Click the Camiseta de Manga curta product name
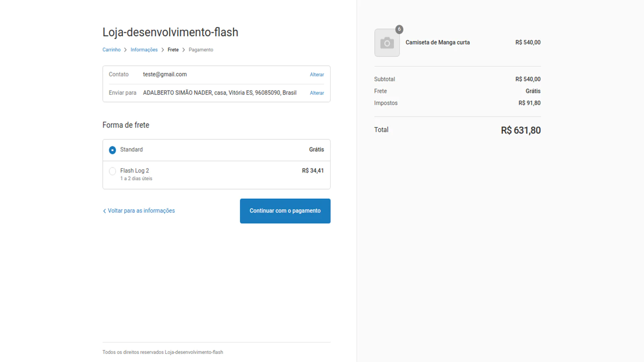The width and height of the screenshot is (644, 362). 438,43
